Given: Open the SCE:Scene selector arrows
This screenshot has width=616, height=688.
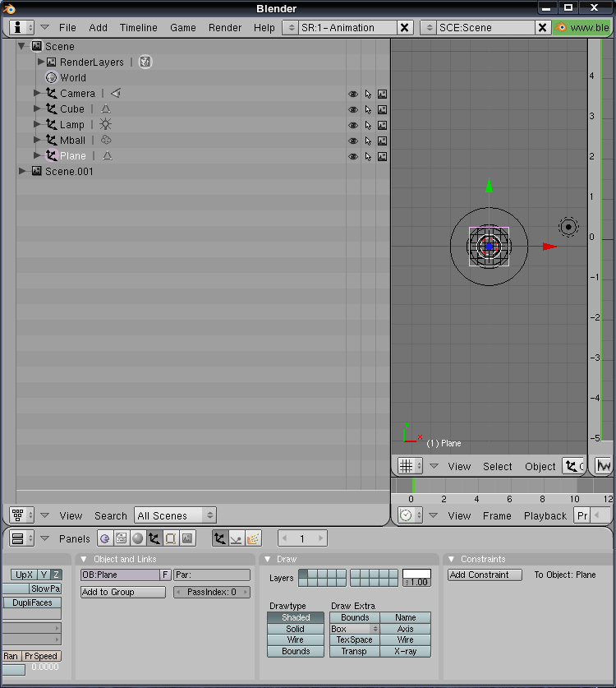Looking at the screenshot, I should (429, 28).
